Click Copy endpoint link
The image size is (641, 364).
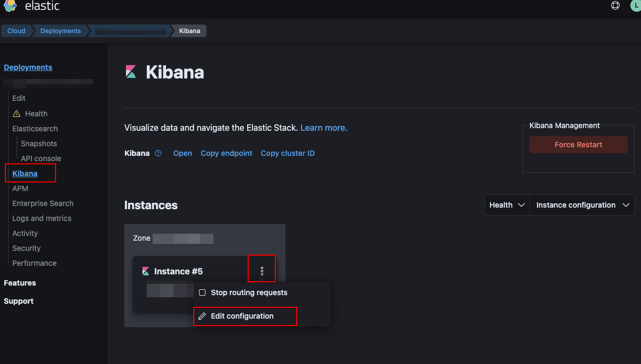226,153
